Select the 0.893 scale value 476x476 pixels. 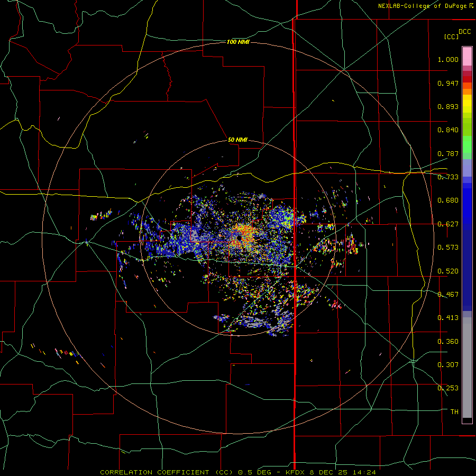(448, 106)
